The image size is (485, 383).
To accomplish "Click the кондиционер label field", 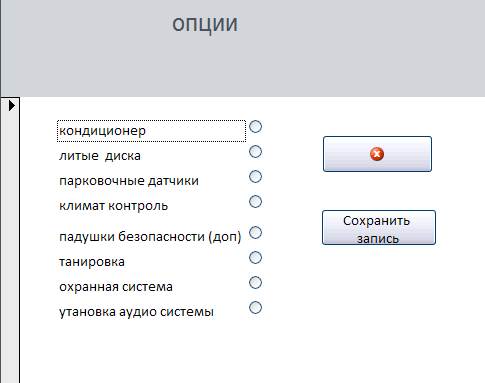I will pos(151,131).
